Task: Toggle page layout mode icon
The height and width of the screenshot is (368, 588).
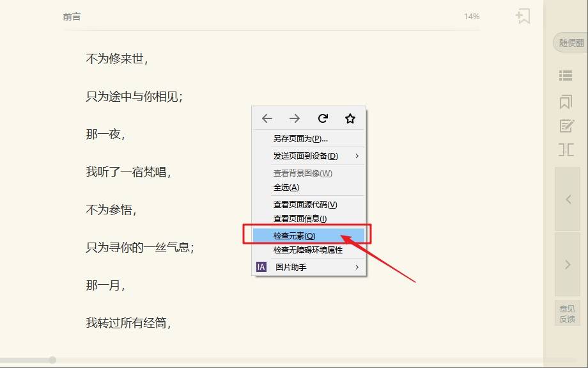Action: [566, 150]
